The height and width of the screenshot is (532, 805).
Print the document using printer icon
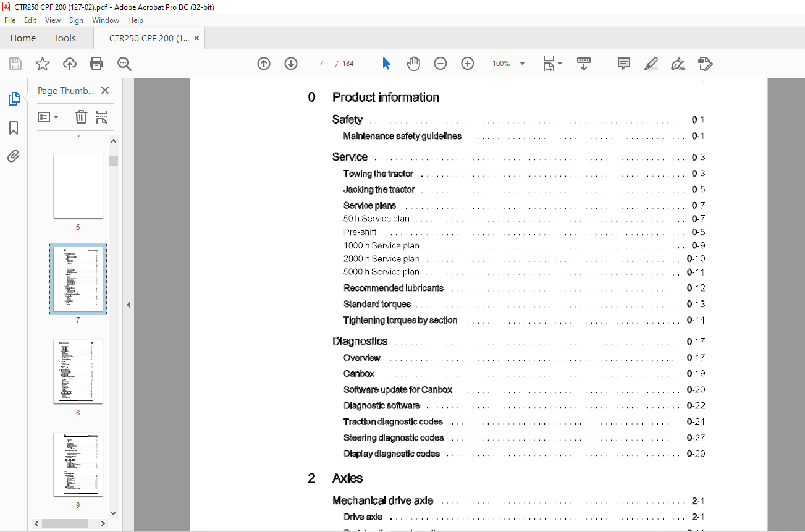[96, 64]
